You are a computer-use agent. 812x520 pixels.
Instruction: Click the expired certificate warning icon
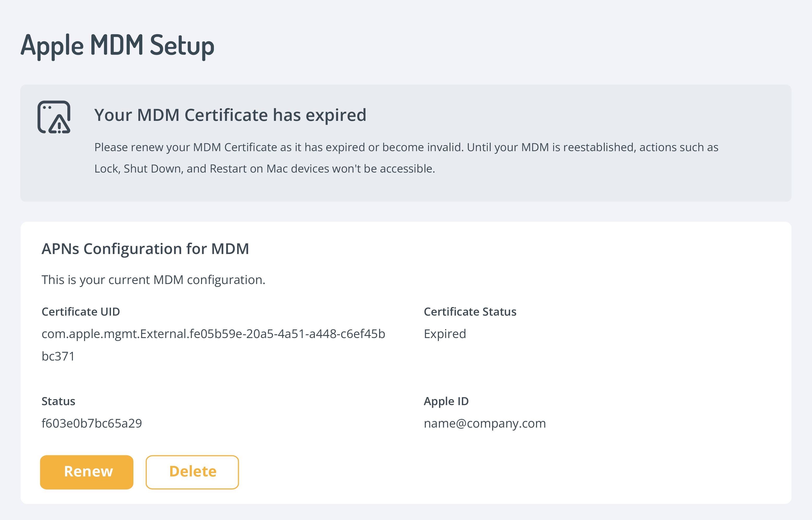pyautogui.click(x=54, y=117)
